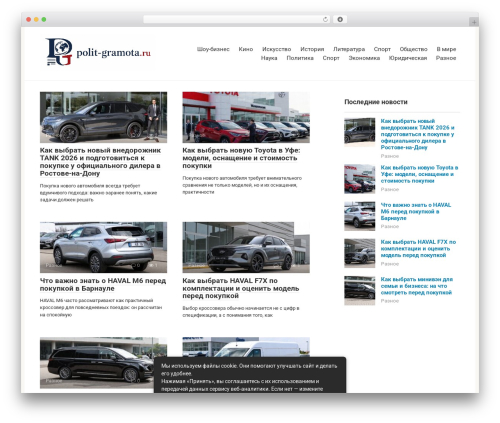Open sidebar link about HAVAL F7X комплектации
The width and height of the screenshot is (500, 423).
(x=418, y=248)
